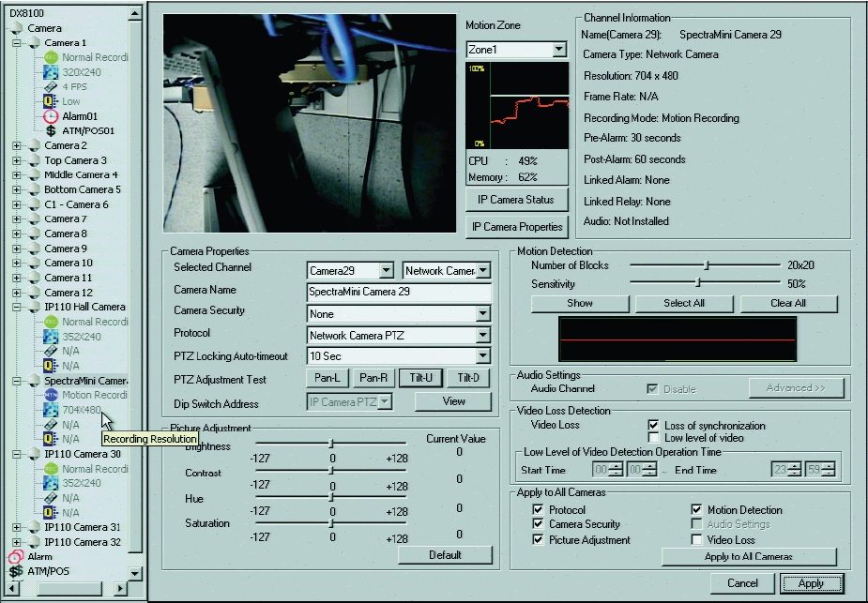Click the REC icon under IP110 Camera 30
The width and height of the screenshot is (868, 603).
point(51,469)
